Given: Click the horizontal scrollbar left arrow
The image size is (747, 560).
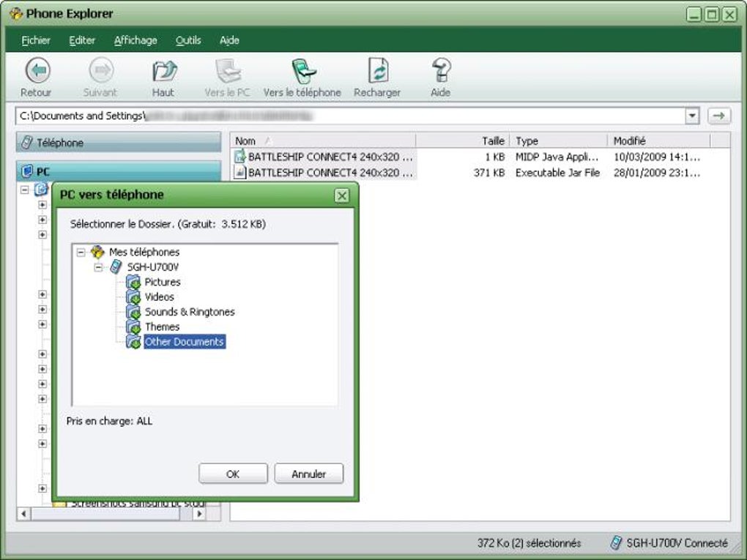Looking at the screenshot, I should click(23, 514).
